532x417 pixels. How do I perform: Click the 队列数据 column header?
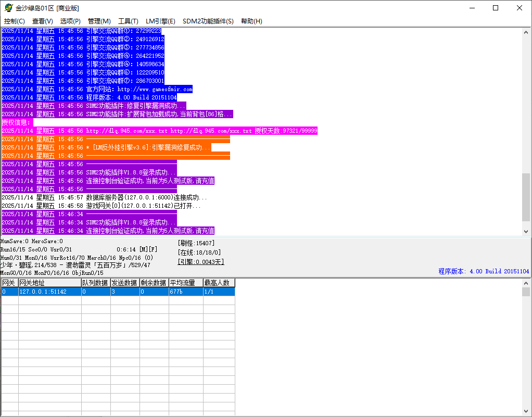pyautogui.click(x=95, y=283)
